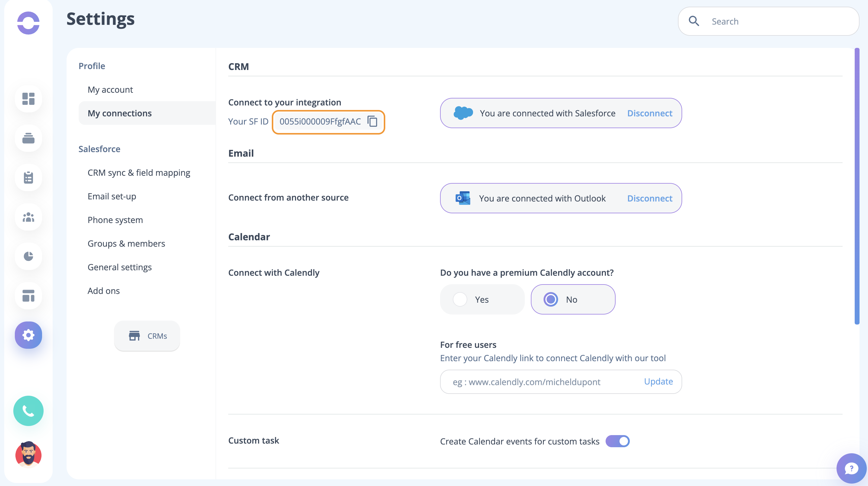Disconnect from Outlook
The height and width of the screenshot is (486, 868).
pos(649,198)
